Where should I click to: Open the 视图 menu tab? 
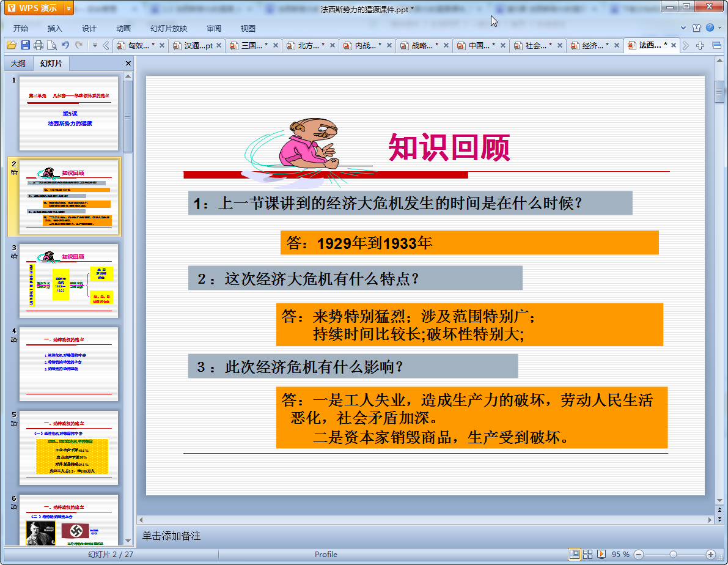point(248,28)
